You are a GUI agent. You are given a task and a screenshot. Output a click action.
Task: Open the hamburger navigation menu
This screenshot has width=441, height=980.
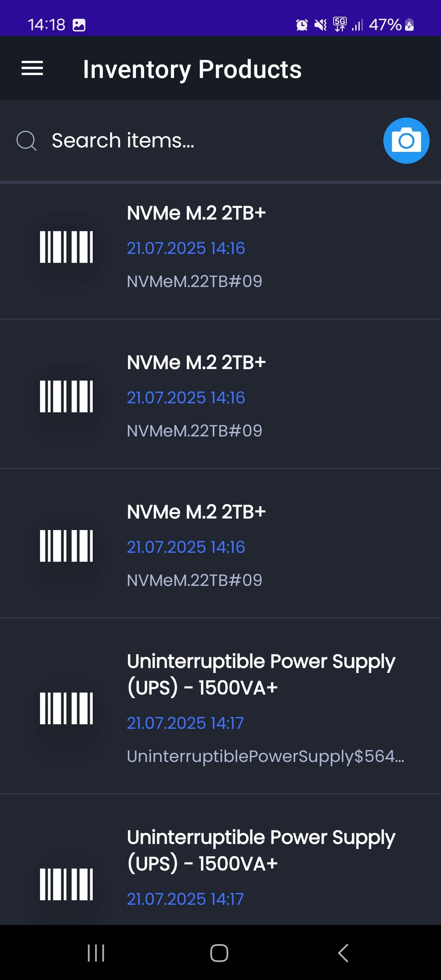32,68
